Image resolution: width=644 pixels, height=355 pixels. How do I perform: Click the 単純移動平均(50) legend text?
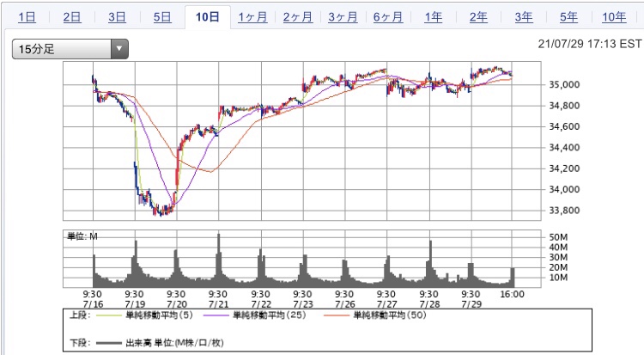click(390, 315)
